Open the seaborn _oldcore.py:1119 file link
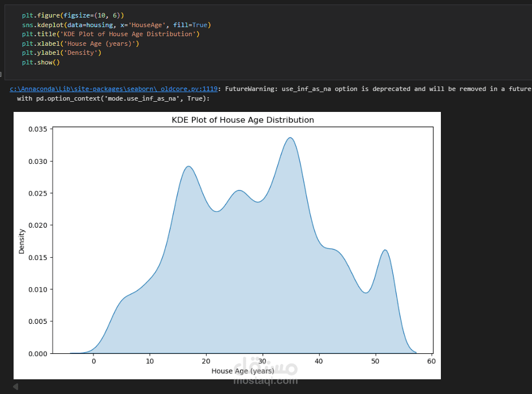The image size is (532, 394). (114, 89)
